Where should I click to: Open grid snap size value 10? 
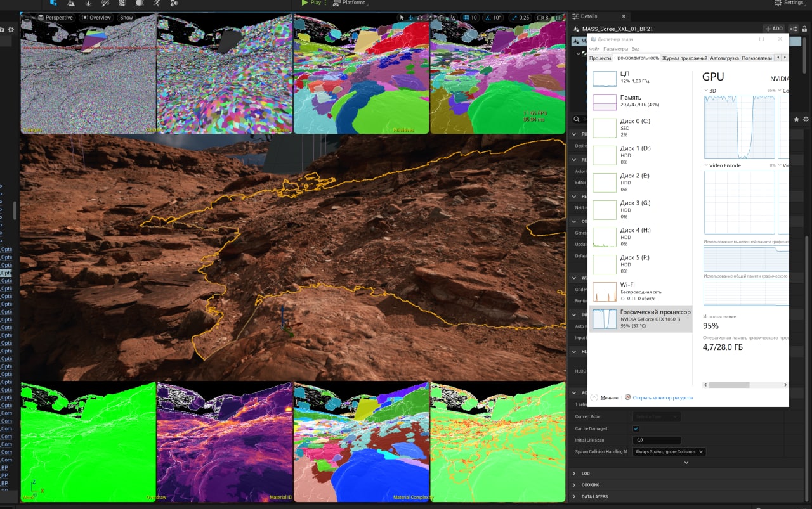[475, 18]
